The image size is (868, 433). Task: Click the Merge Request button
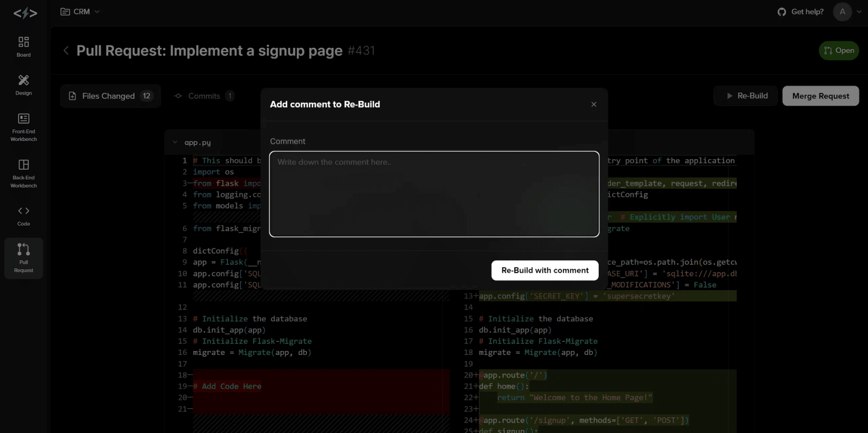(x=820, y=96)
